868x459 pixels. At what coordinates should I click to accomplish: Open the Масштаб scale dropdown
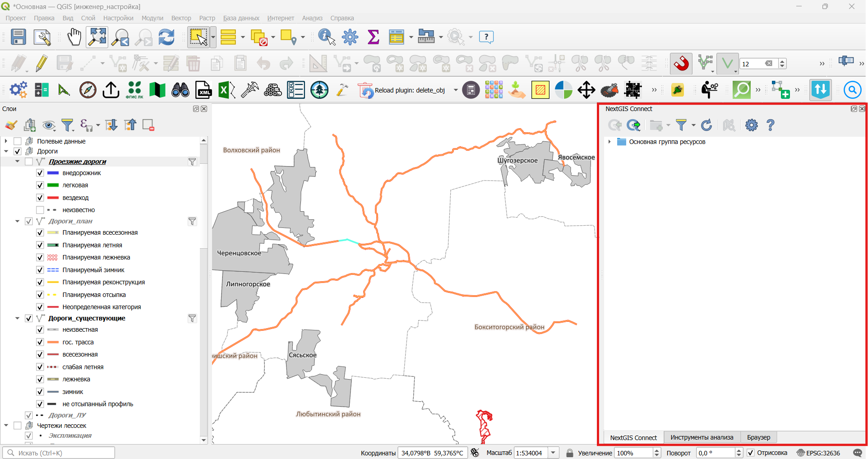(554, 453)
